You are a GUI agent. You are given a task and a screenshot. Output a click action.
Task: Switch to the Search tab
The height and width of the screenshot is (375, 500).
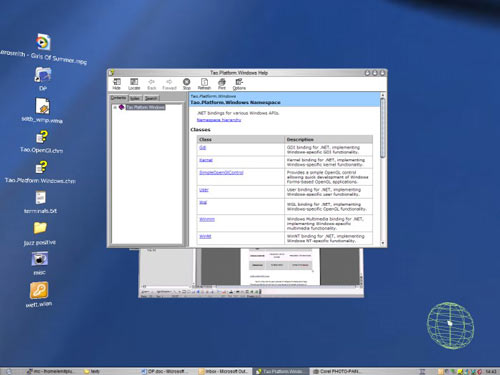pyautogui.click(x=151, y=98)
